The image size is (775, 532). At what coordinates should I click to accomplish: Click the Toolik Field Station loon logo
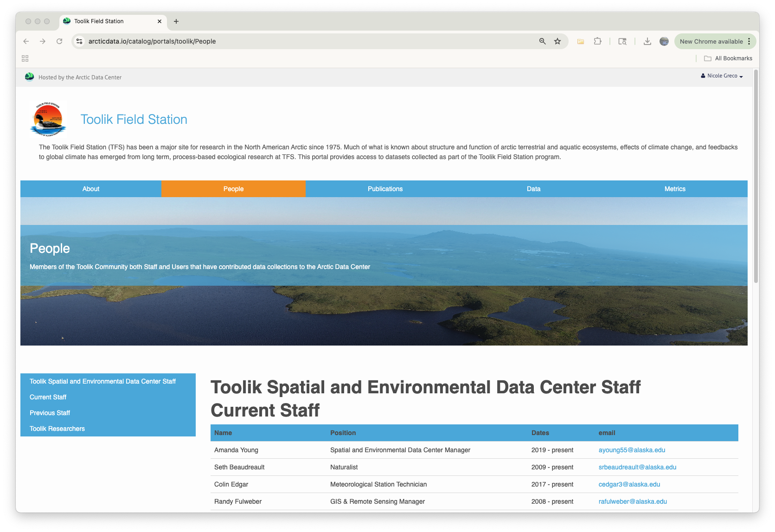tap(48, 119)
